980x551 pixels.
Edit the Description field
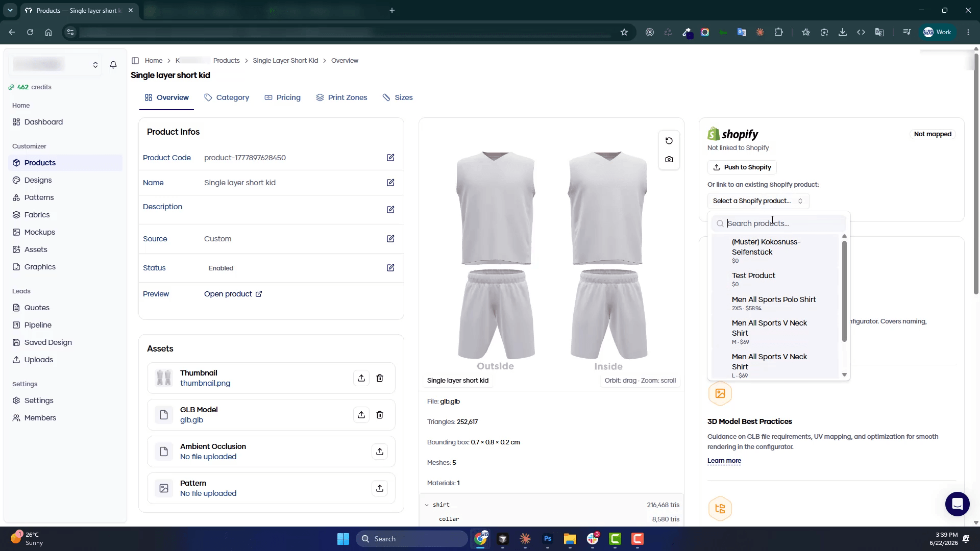click(390, 210)
